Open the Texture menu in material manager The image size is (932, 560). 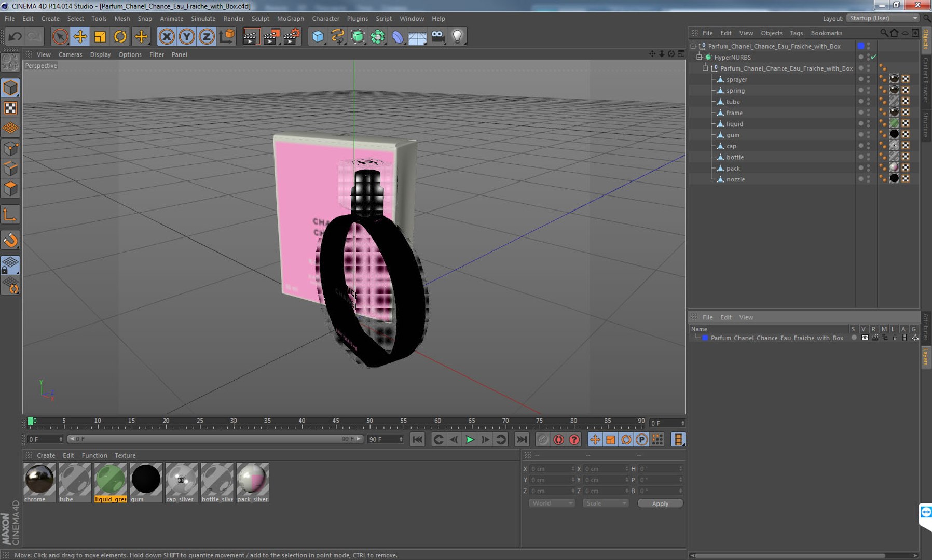(125, 455)
